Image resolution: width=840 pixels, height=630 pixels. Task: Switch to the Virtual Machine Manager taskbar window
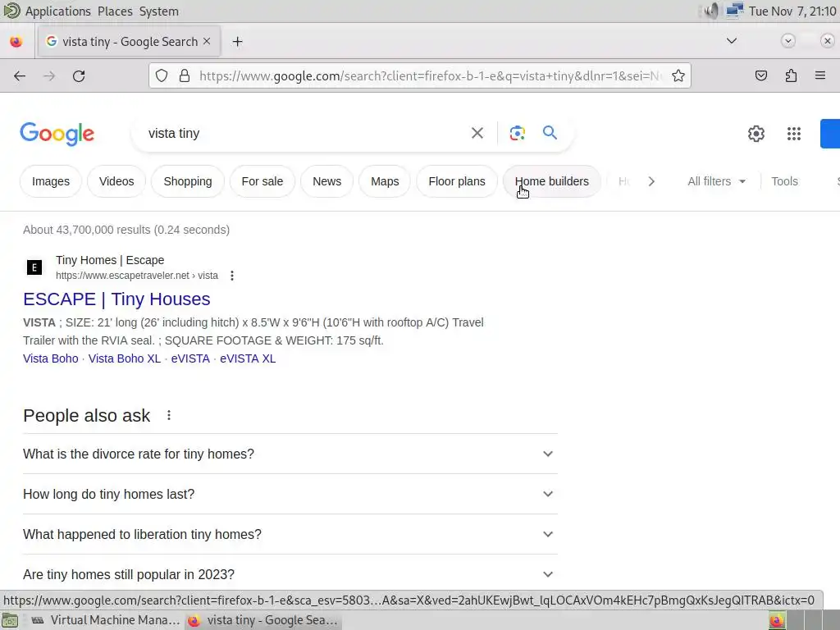pos(106,620)
